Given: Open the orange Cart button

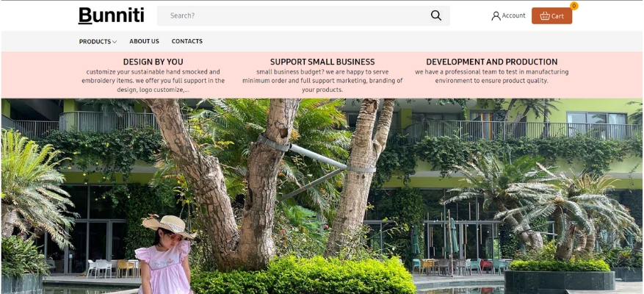Looking at the screenshot, I should 551,16.
